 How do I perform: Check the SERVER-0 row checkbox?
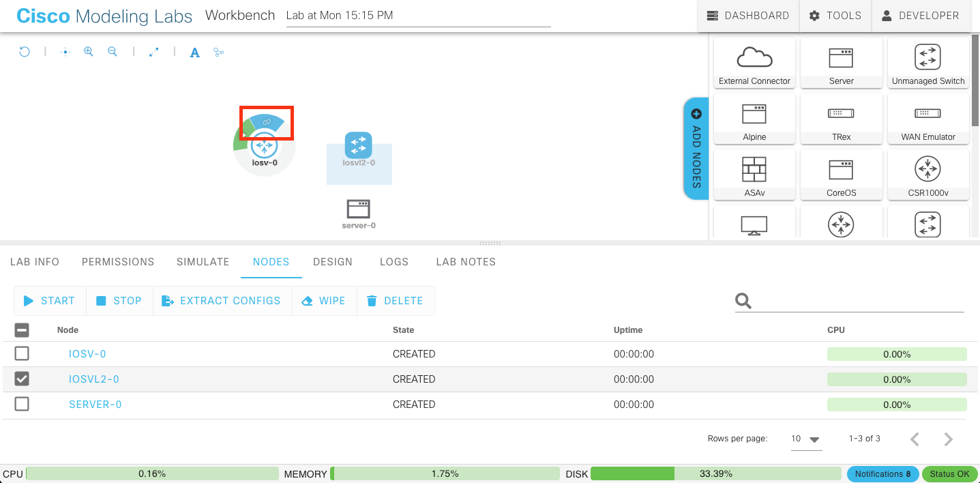pyautogui.click(x=22, y=404)
